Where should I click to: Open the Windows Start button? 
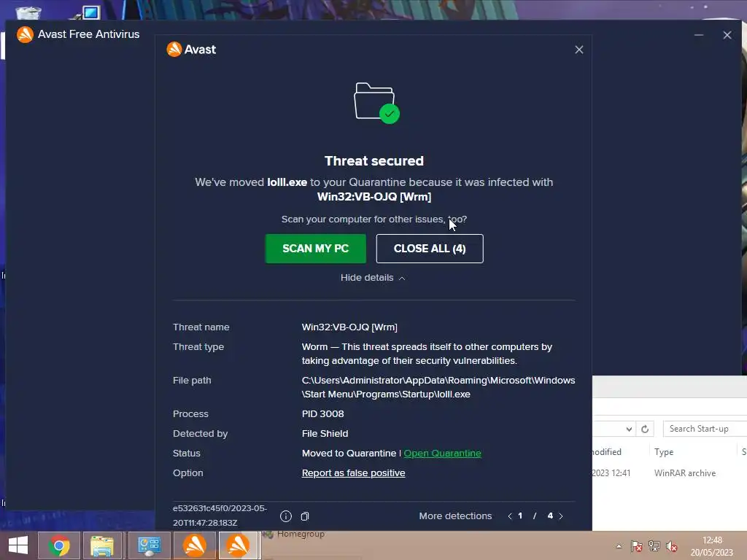click(x=18, y=545)
